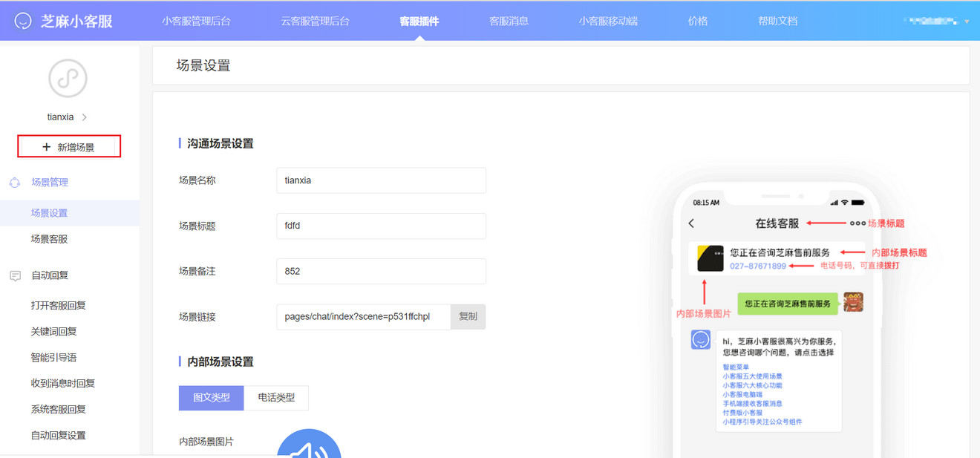
Task: Click 自动回复 section header
Action: (x=50, y=275)
